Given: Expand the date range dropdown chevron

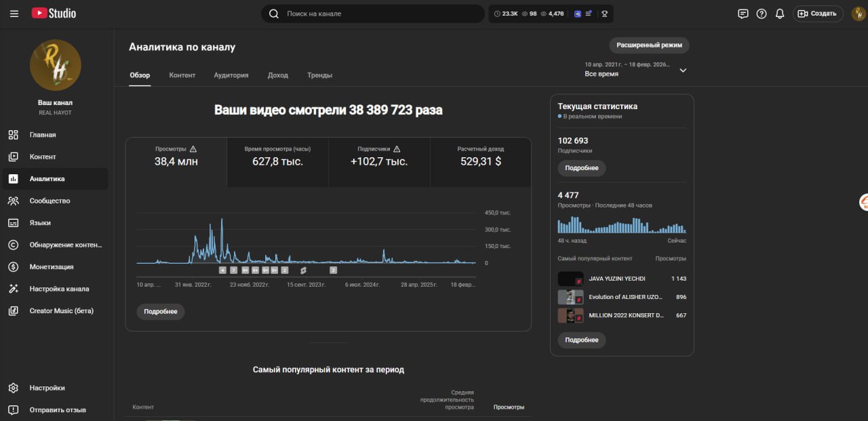Looking at the screenshot, I should [x=683, y=70].
